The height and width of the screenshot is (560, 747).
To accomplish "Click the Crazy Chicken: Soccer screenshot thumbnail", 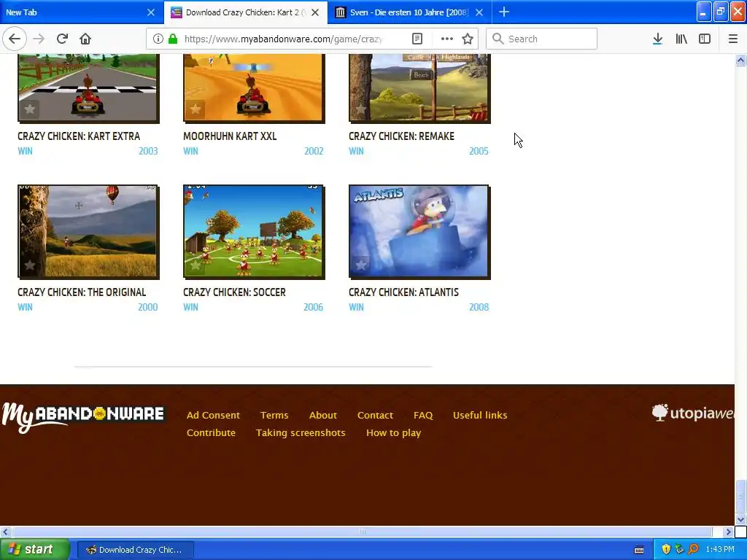I will 254,232.
